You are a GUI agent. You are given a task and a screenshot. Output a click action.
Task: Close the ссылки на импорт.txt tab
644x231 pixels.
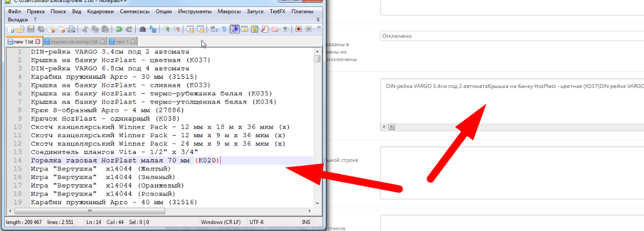coord(102,41)
